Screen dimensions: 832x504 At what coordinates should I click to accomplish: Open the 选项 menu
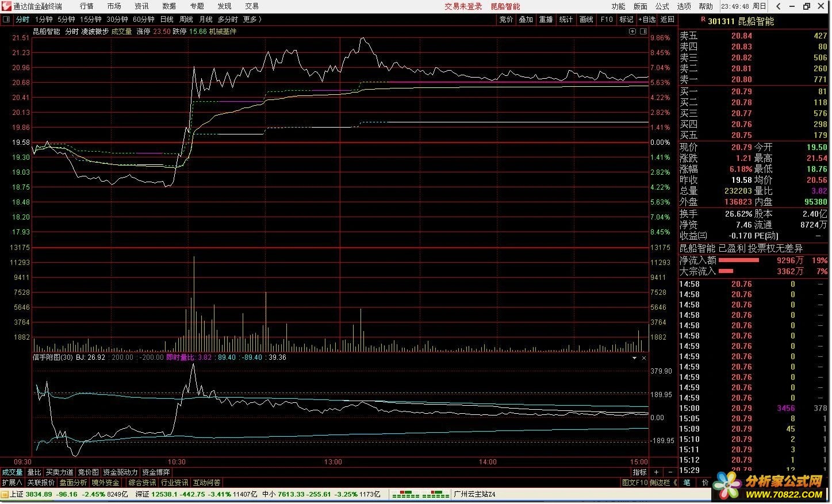(684, 6)
